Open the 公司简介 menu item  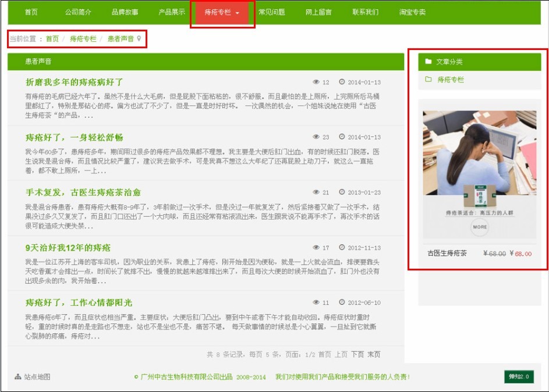pos(78,12)
